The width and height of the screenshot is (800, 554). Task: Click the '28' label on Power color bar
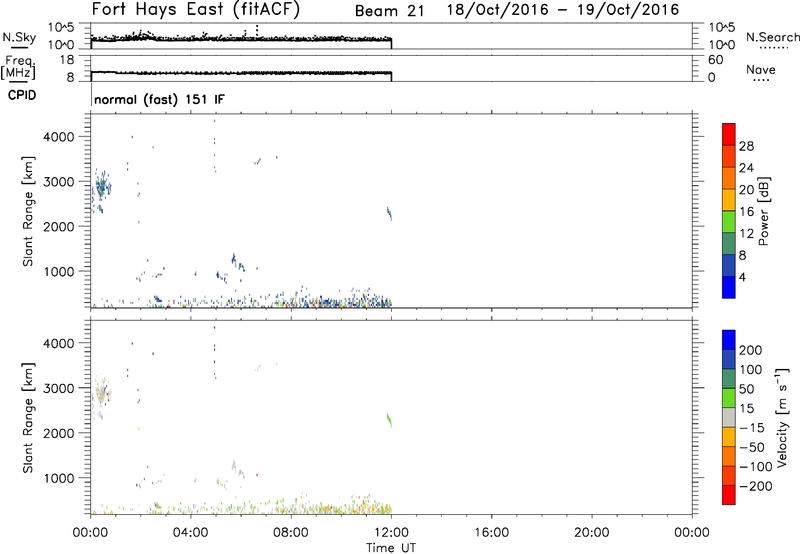point(746,146)
